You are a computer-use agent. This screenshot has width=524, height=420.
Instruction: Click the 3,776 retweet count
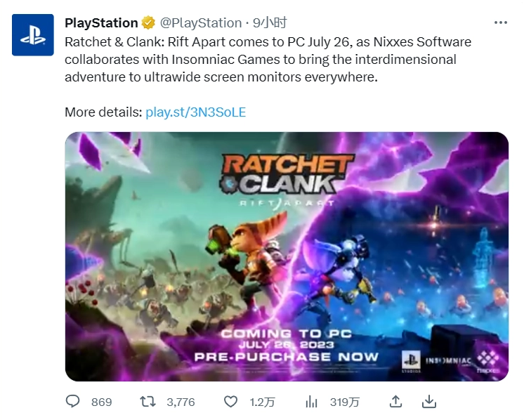[x=181, y=402]
